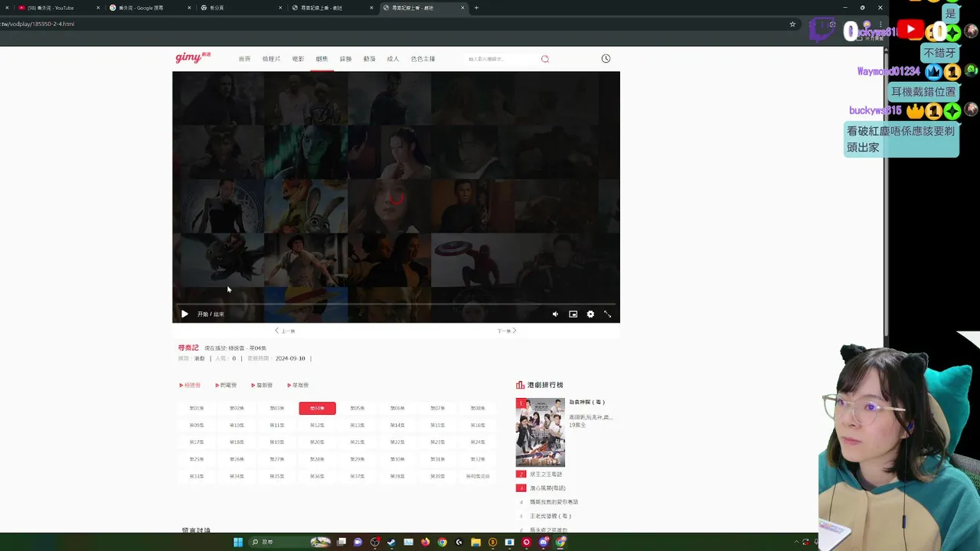Screen dimensions: 980x551
Task: Click the gimy site logo
Action: click(x=192, y=57)
